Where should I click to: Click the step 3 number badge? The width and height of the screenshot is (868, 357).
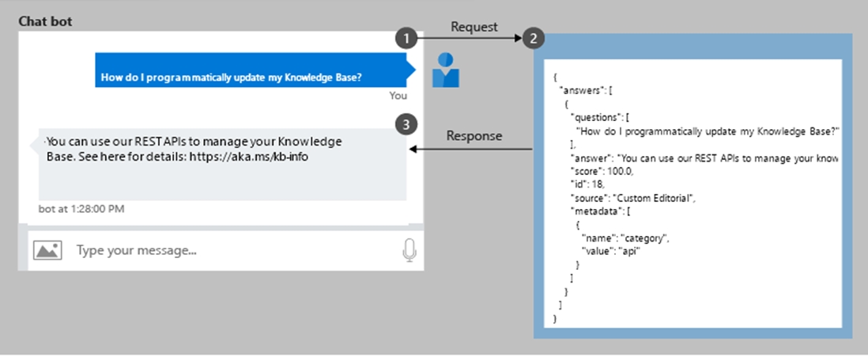[x=406, y=124]
